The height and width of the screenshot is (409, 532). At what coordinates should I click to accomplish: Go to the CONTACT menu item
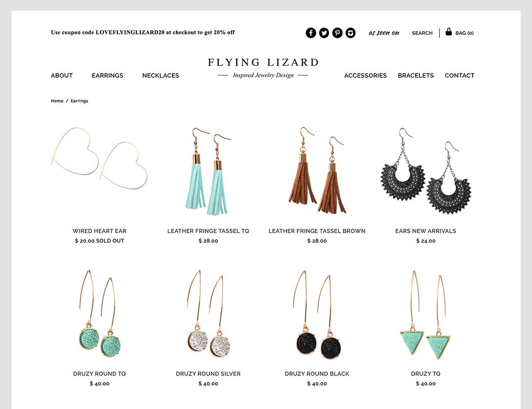[459, 75]
